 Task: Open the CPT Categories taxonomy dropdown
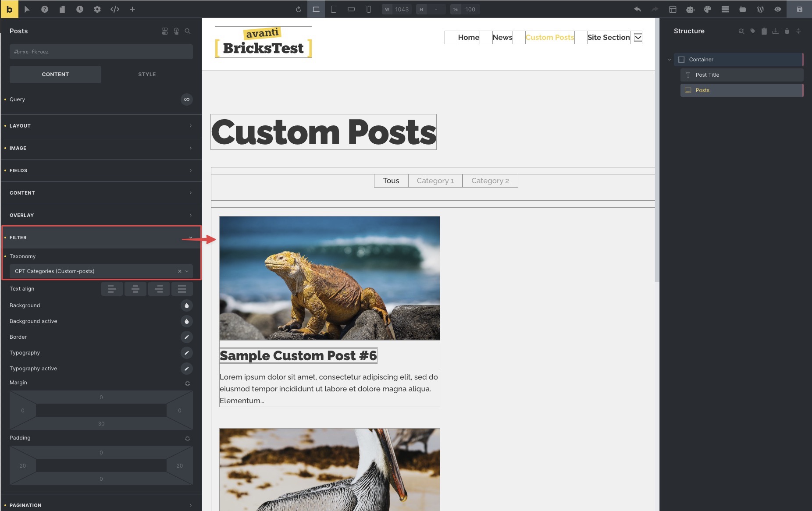[x=101, y=271]
